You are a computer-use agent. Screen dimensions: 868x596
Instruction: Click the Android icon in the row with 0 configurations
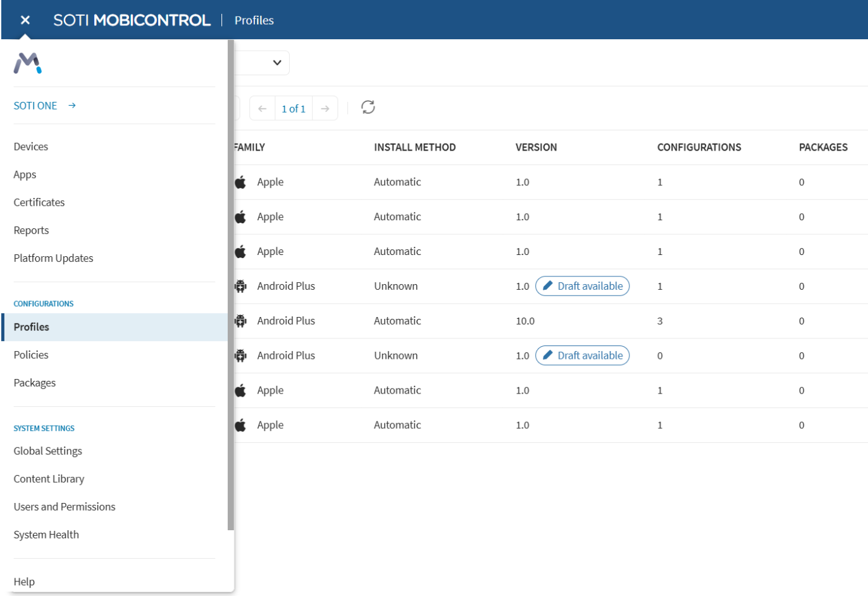pyautogui.click(x=240, y=356)
